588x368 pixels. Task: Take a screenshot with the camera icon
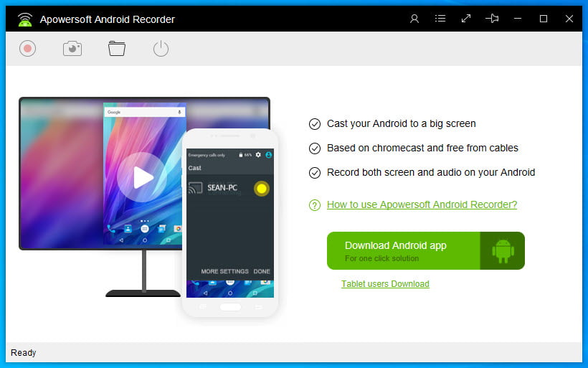coord(72,49)
